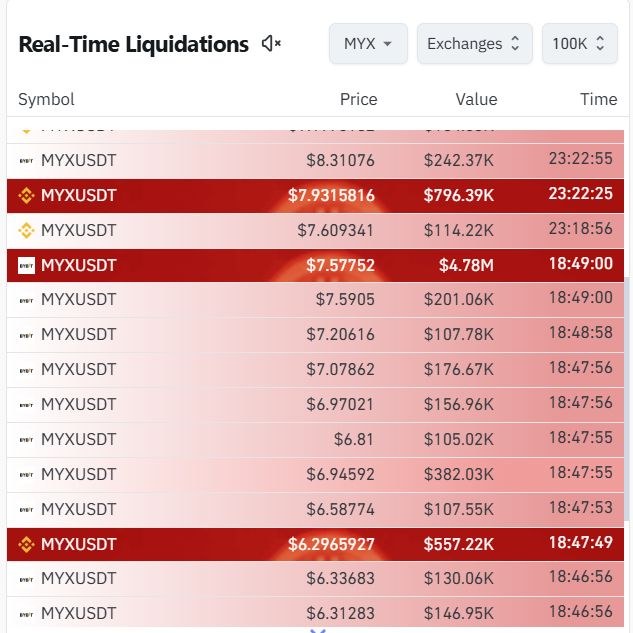633x633 pixels.
Task: Click the Time column header
Action: pyautogui.click(x=598, y=99)
